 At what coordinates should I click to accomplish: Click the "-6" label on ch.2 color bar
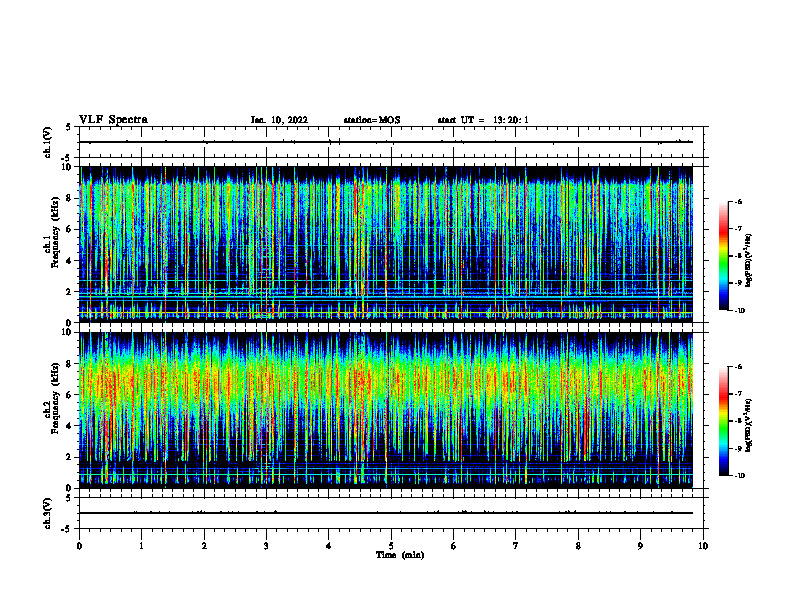738,367
